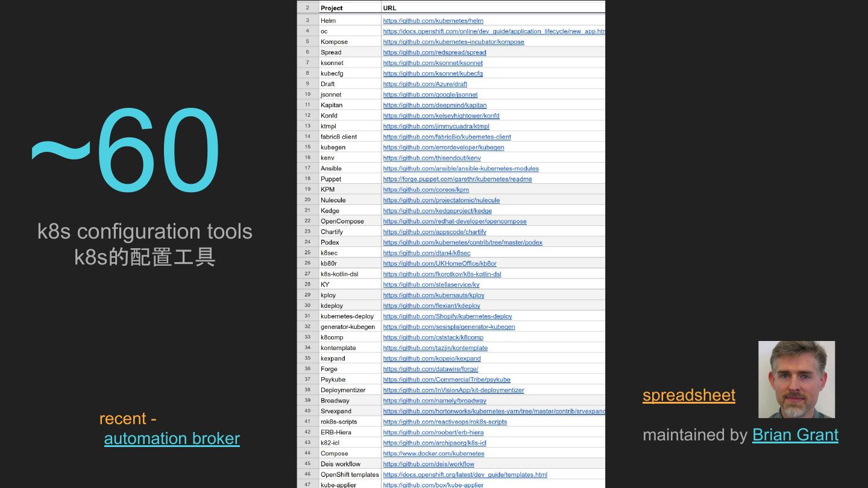
Task: Select spreadsheet row number 24
Action: coord(307,242)
